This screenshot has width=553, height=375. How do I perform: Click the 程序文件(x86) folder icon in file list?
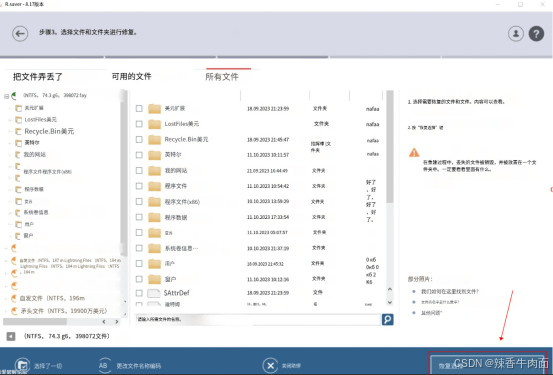pyautogui.click(x=154, y=202)
